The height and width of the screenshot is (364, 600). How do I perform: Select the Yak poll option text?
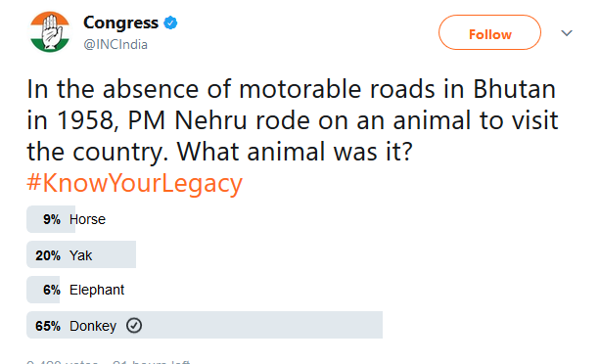click(80, 255)
